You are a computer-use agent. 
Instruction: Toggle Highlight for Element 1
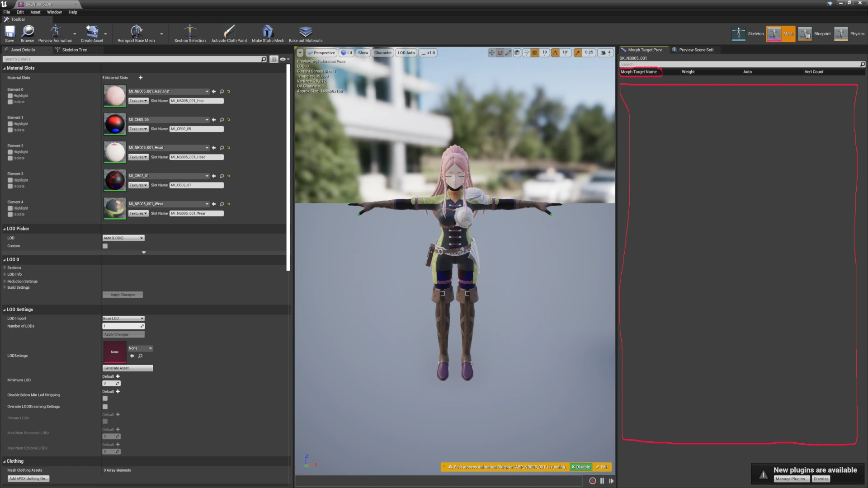(10, 124)
